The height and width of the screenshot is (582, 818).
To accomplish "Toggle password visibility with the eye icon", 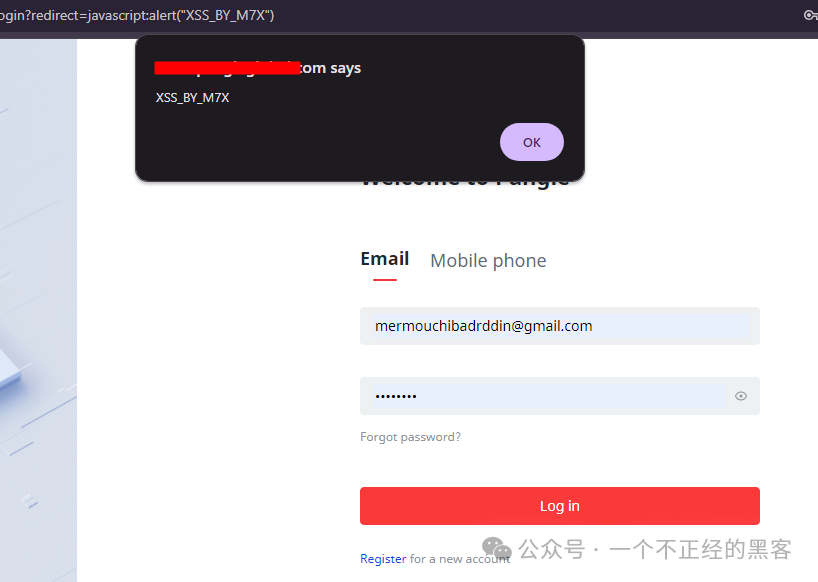I will 741,396.
